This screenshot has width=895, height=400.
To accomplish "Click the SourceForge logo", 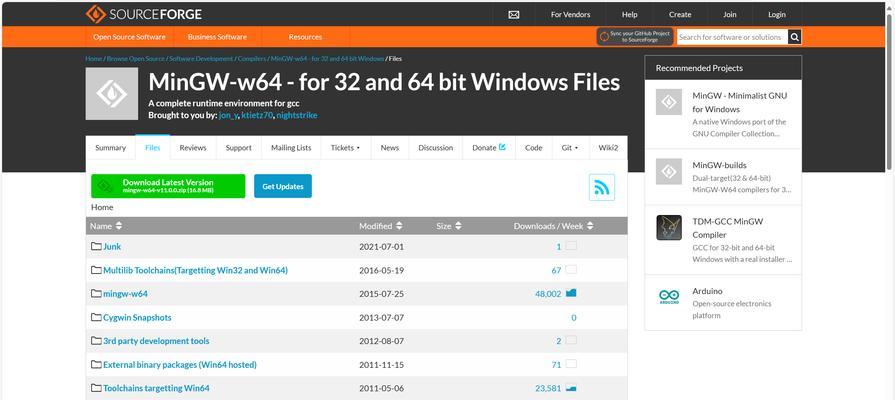I will tap(144, 14).
